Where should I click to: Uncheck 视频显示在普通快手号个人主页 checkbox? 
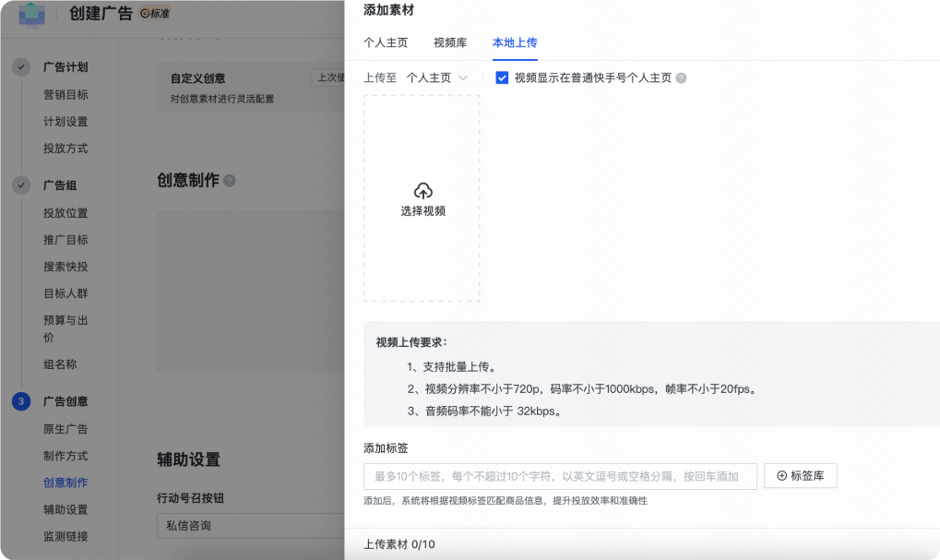pyautogui.click(x=502, y=77)
